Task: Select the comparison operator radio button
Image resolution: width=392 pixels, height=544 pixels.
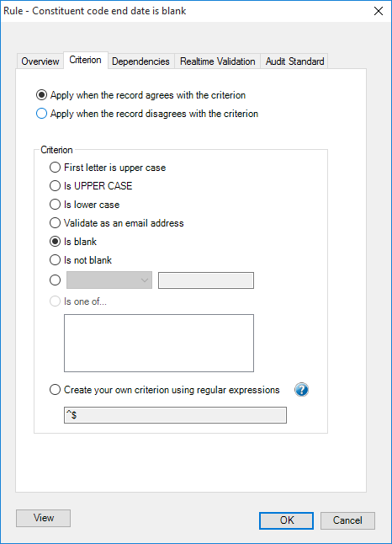Action: click(x=55, y=280)
